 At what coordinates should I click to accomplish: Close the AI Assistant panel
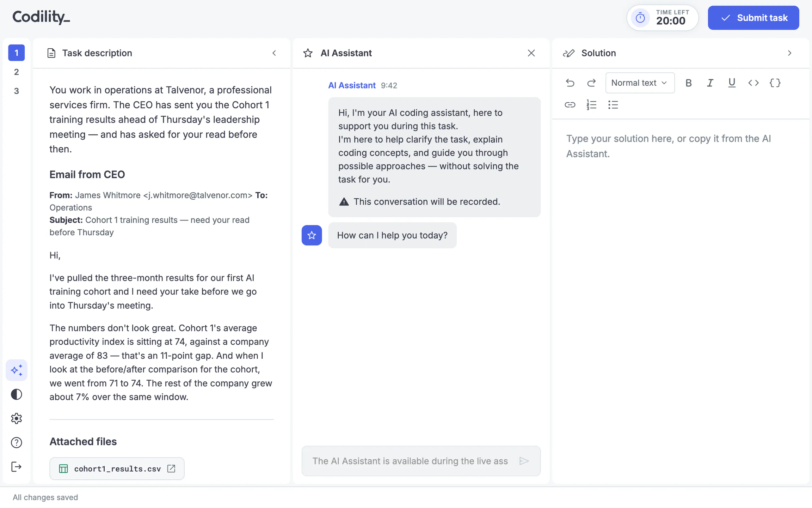pyautogui.click(x=531, y=53)
